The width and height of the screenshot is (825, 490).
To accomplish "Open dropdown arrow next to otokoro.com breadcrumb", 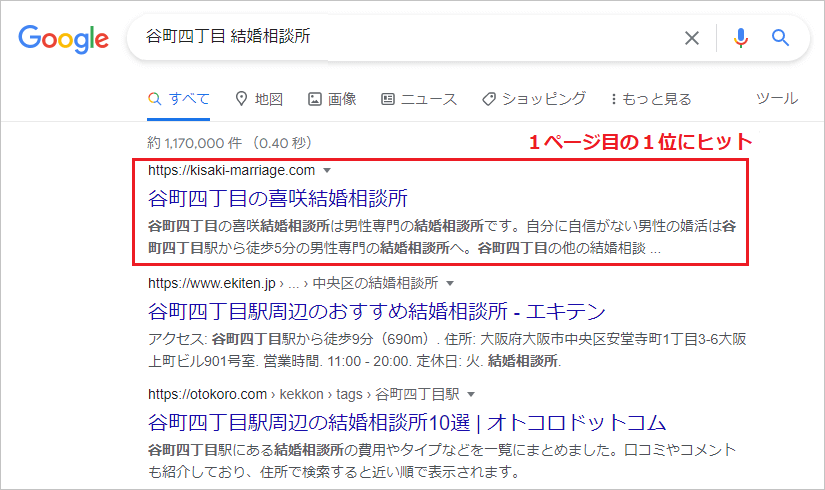I will click(x=471, y=394).
